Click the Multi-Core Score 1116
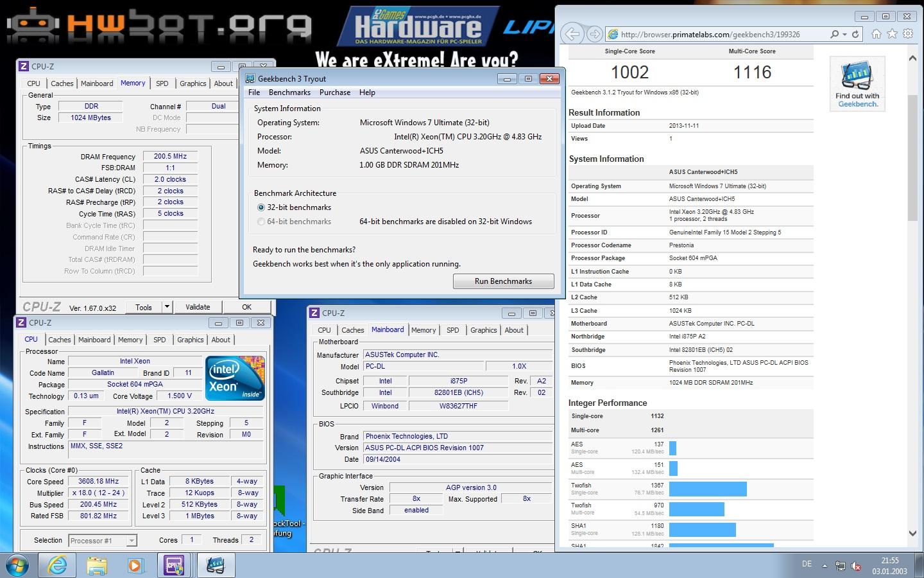This screenshot has width=924, height=578. pyautogui.click(x=752, y=73)
